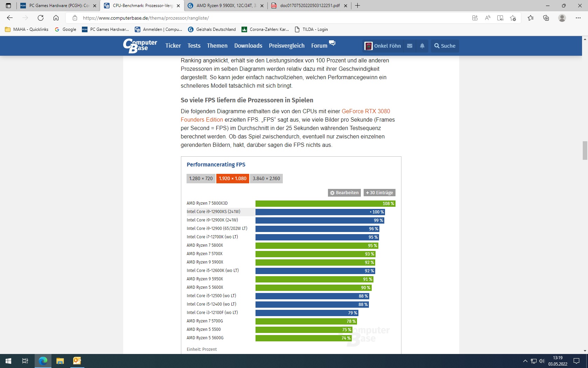Open the browser Settings and more menu
The height and width of the screenshot is (368, 588).
click(578, 18)
